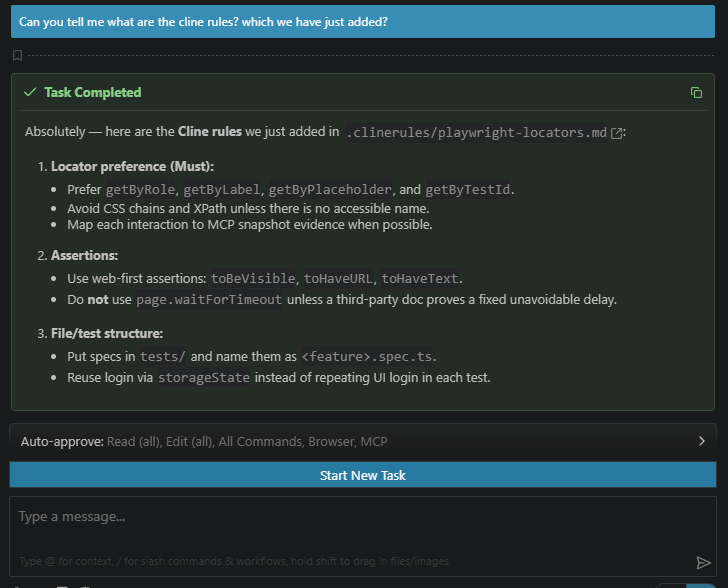728x588 pixels.
Task: Click the "Locator preference (Must):" heading
Action: (x=133, y=166)
